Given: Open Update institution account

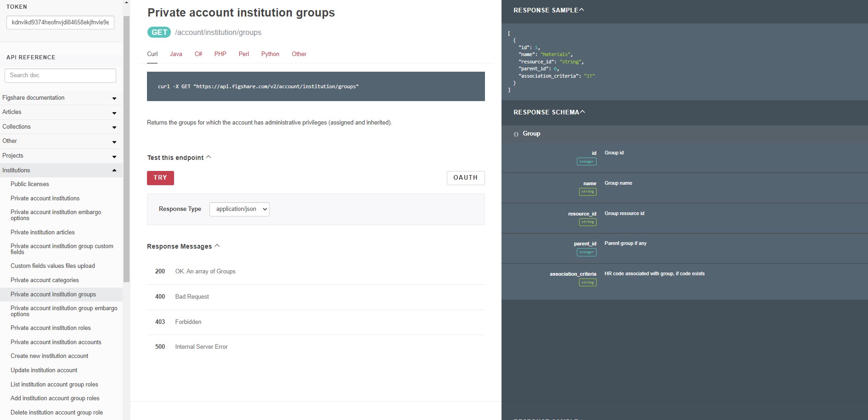Looking at the screenshot, I should coord(44,370).
